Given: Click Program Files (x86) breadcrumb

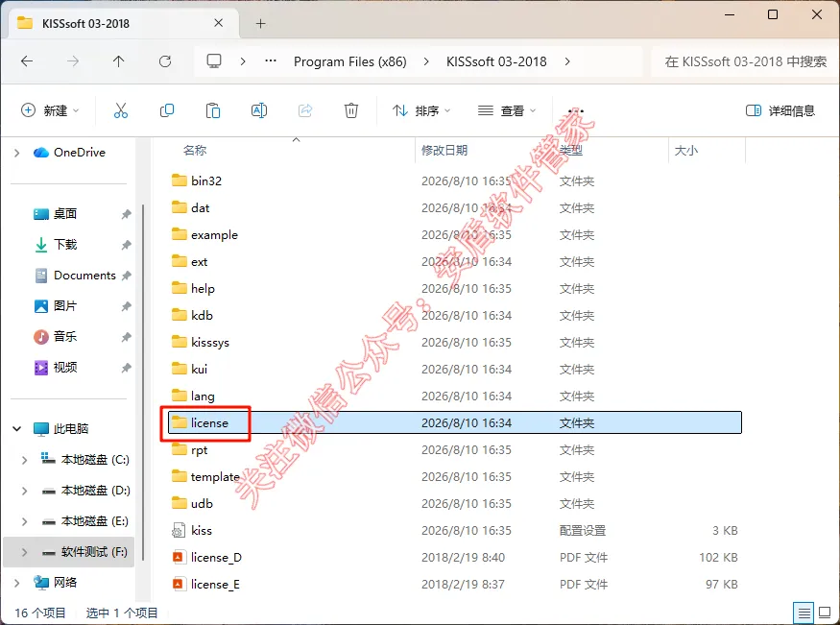Looking at the screenshot, I should (x=349, y=61).
